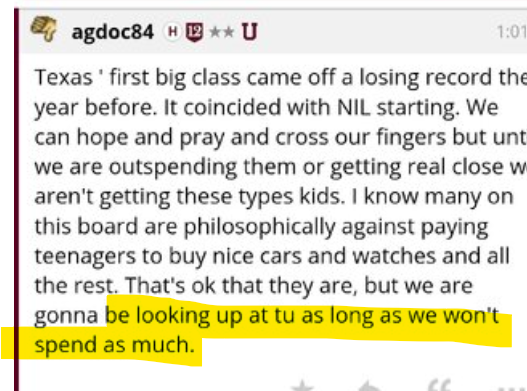Viewport: 527px width, 391px height.
Task: Open the agdoc84 user profile
Action: click(113, 32)
